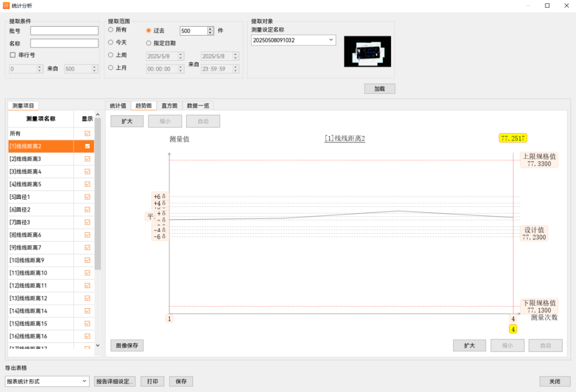Click the 统计分析 app icon in title bar
This screenshot has height=392, width=576.
click(x=6, y=5)
